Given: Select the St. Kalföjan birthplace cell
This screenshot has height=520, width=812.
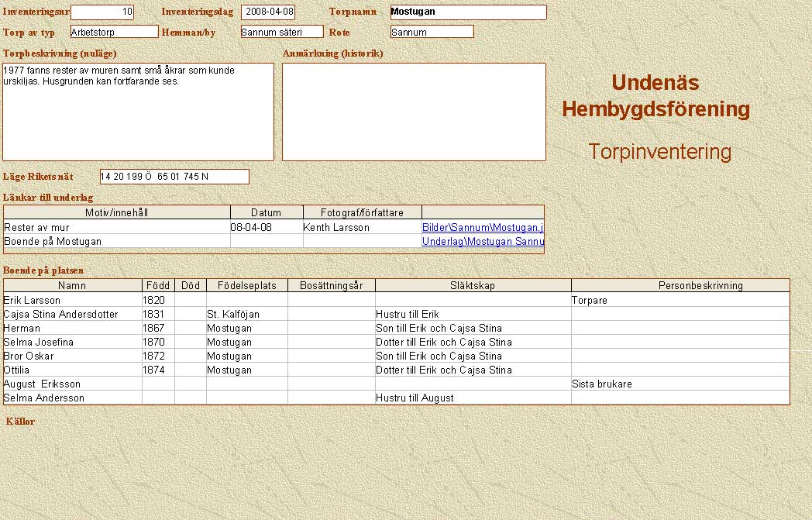Looking at the screenshot, I should (246, 314).
